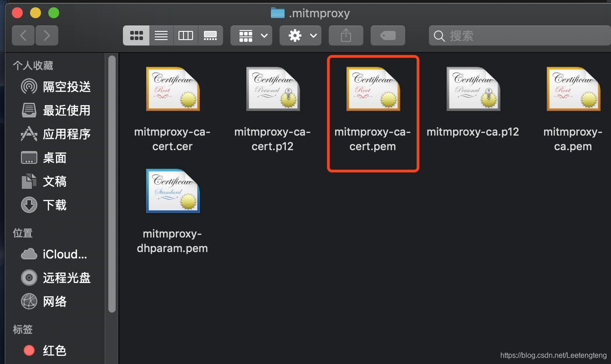
Task: Maximize the Finder window with green button
Action: click(x=54, y=13)
